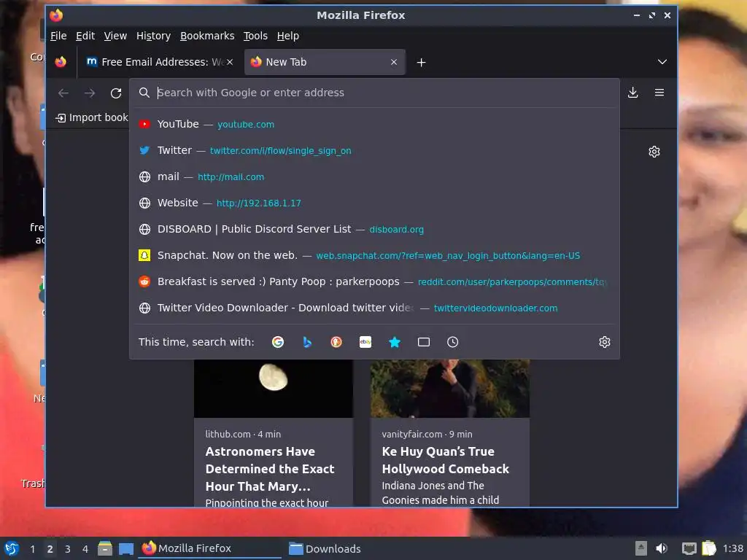This screenshot has height=560, width=747.
Task: Click Import bookmarks toolbar button
Action: pos(91,117)
